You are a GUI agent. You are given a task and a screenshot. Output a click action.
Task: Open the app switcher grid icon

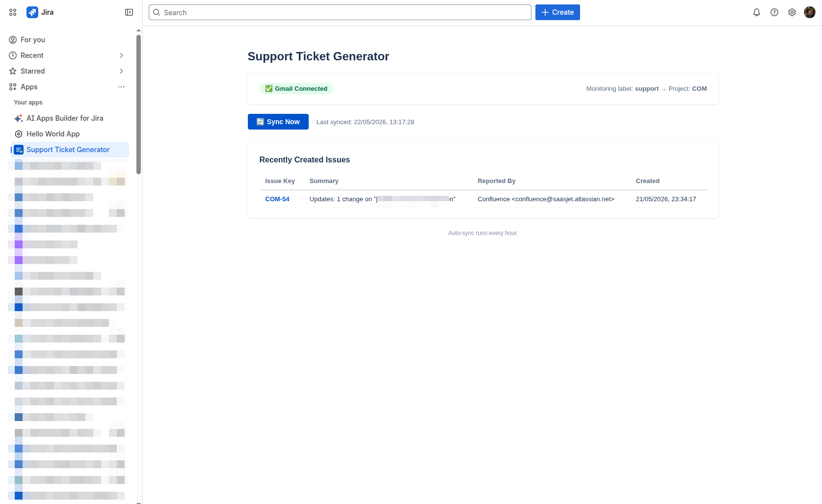point(13,12)
